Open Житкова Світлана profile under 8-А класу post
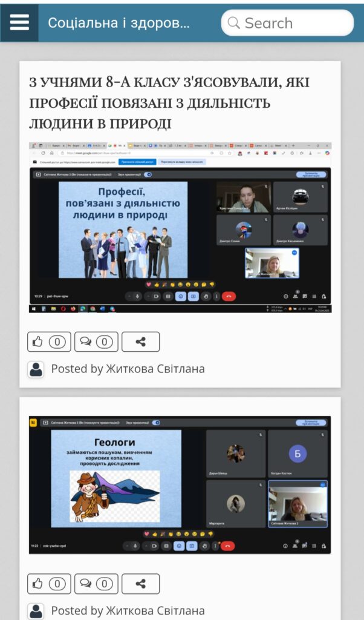This screenshot has height=620, width=364. point(155,369)
